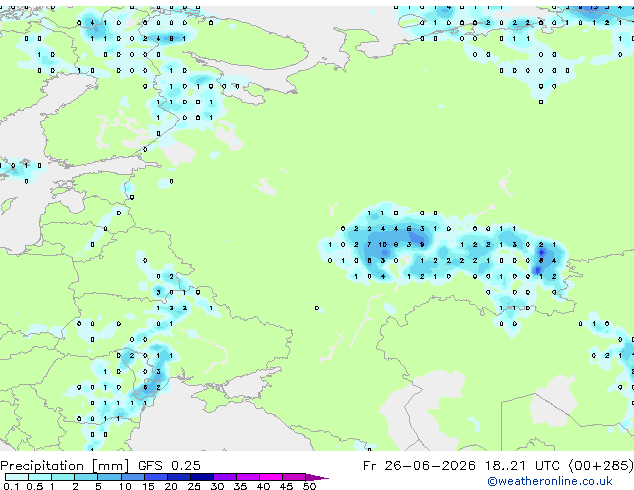
Task: Select the swatch between 45 and 50
Action: point(294,477)
